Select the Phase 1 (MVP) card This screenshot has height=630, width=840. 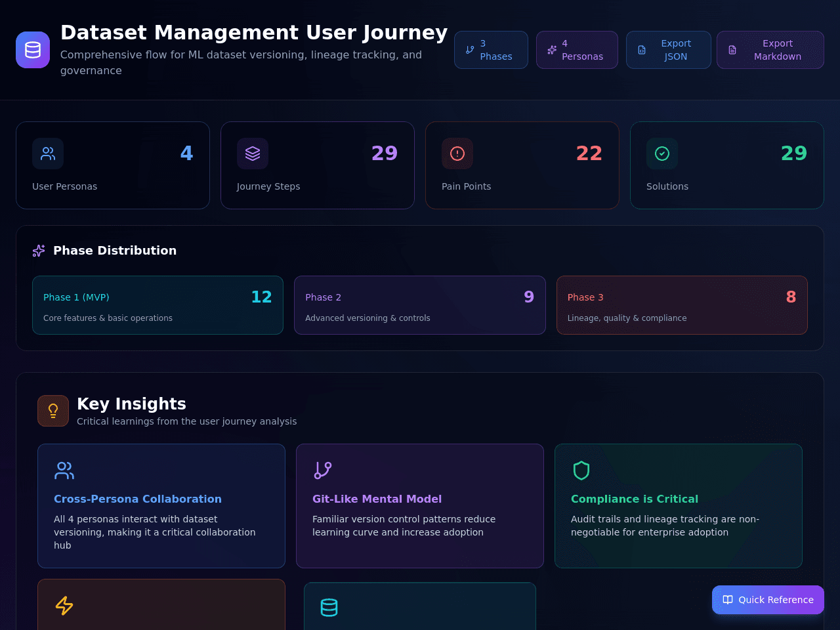[157, 305]
